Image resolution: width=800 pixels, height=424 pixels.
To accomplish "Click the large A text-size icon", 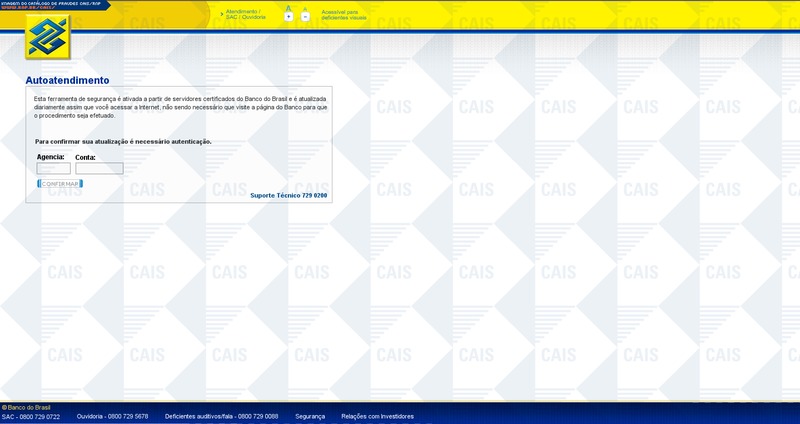I will (x=288, y=8).
